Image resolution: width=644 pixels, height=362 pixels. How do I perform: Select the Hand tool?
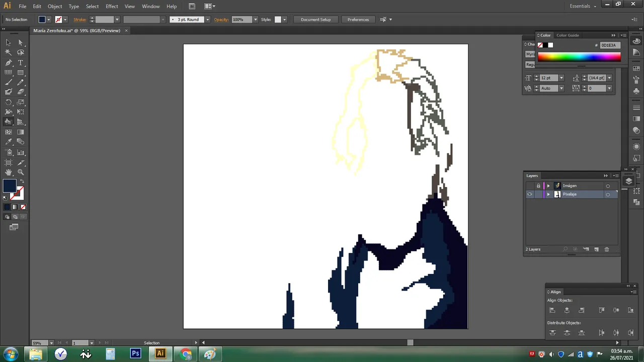[9, 172]
